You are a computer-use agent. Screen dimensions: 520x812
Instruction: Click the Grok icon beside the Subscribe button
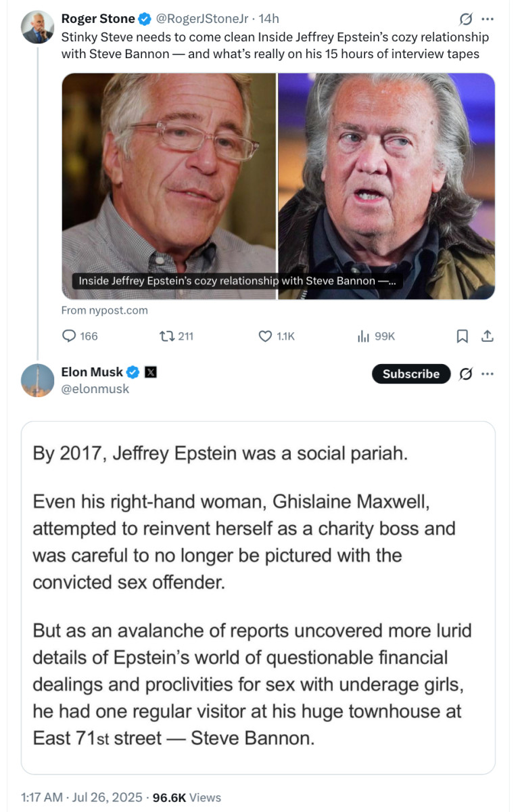[x=465, y=374]
